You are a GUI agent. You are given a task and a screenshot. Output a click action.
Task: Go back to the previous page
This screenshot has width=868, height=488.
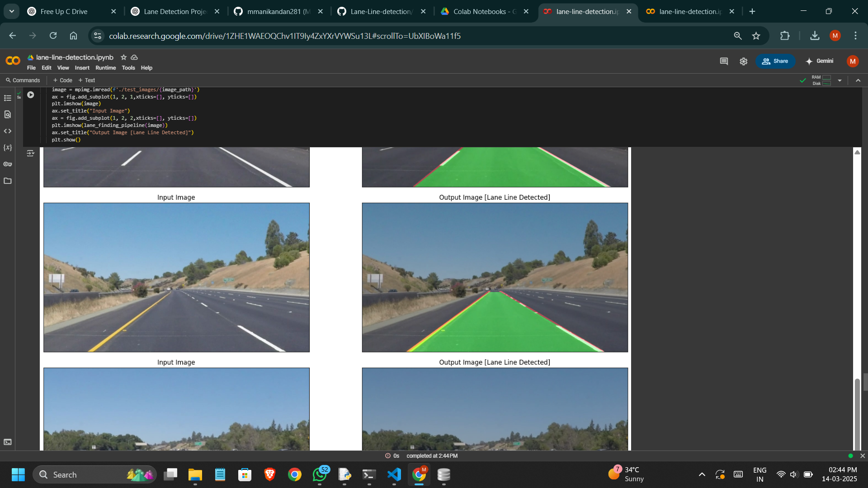coord(12,36)
